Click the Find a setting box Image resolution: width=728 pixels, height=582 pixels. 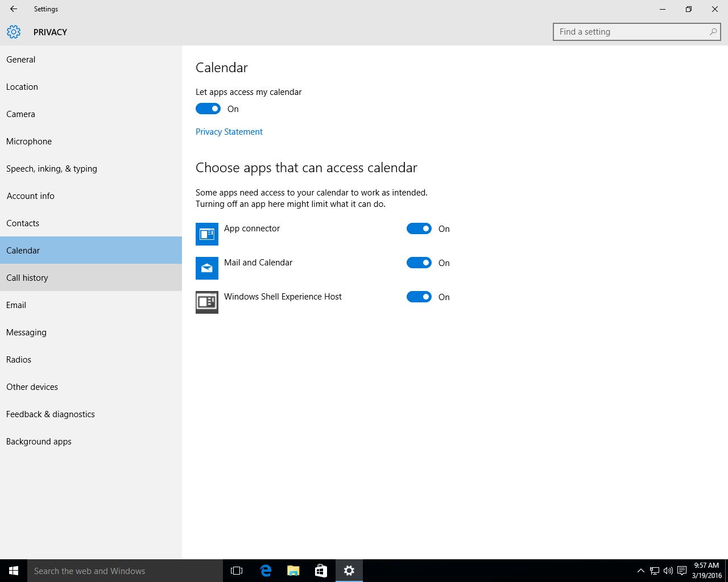(637, 32)
